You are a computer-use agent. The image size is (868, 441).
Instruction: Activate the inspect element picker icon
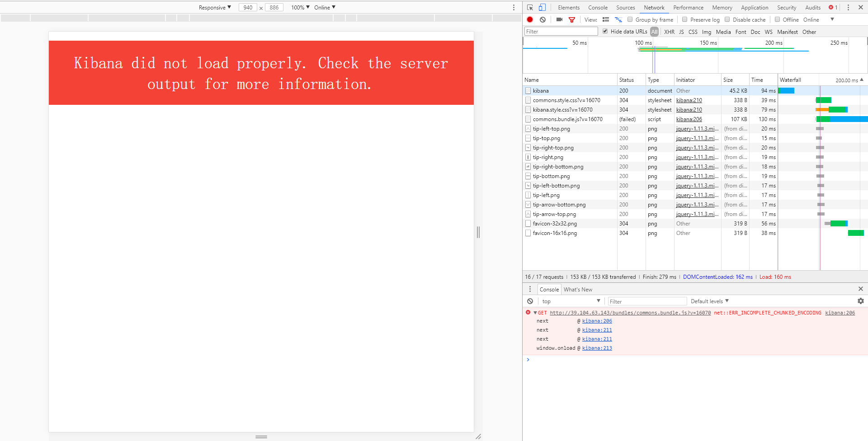[x=530, y=8]
